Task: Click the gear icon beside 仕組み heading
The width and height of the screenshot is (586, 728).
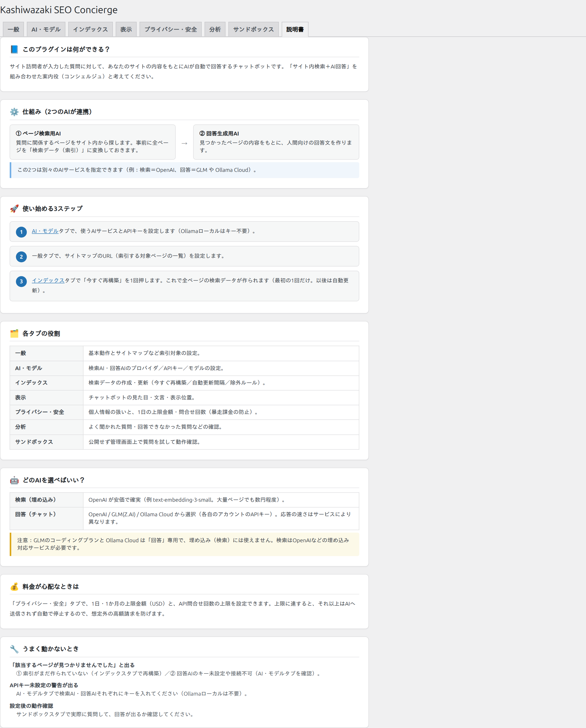Action: (x=14, y=112)
